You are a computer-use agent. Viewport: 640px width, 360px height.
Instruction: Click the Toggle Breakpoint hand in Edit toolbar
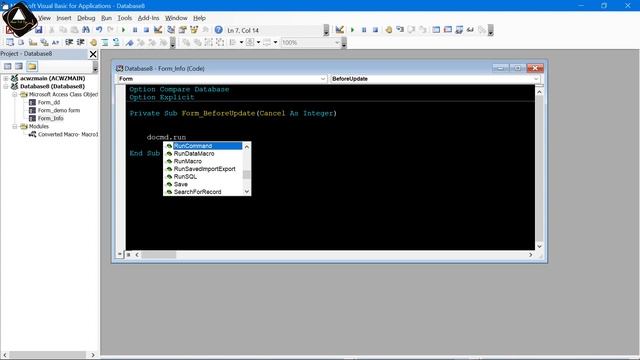[93, 42]
